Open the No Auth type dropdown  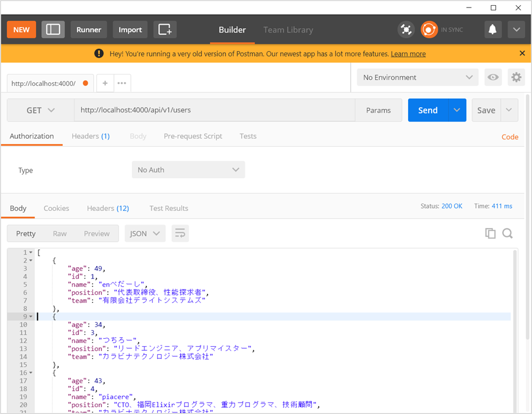(x=188, y=170)
